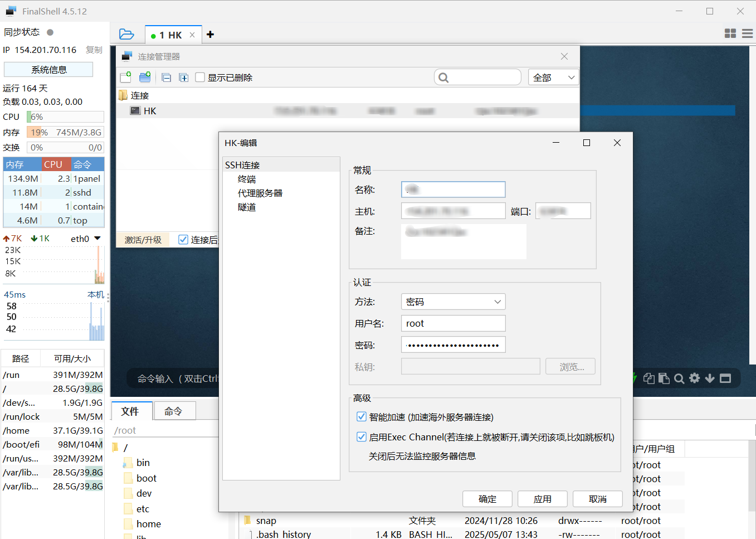Image resolution: width=756 pixels, height=539 pixels.
Task: Click the download arrow icon in the toolbar
Action: (x=709, y=378)
